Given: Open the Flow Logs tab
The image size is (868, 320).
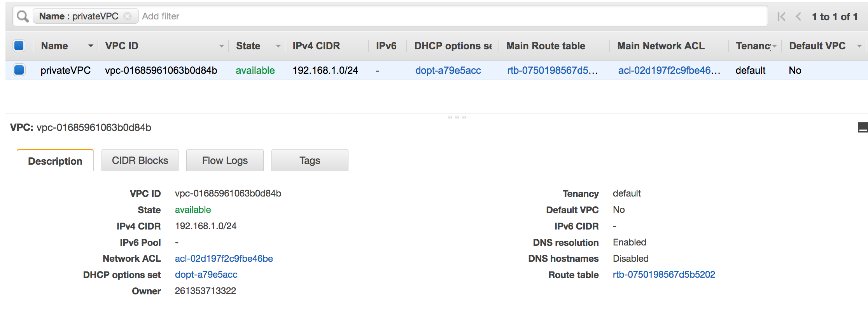Looking at the screenshot, I should point(225,160).
